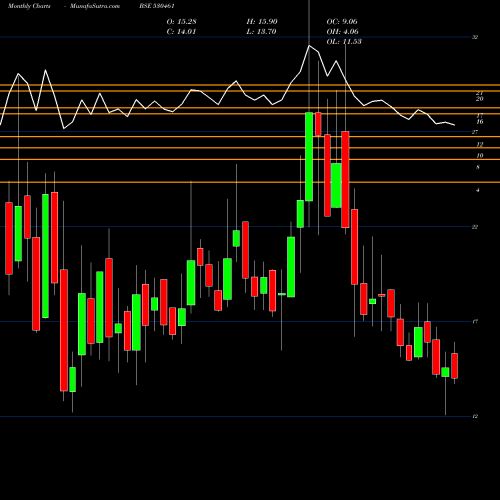Click the "OC: 9.06" reading

tap(342, 22)
